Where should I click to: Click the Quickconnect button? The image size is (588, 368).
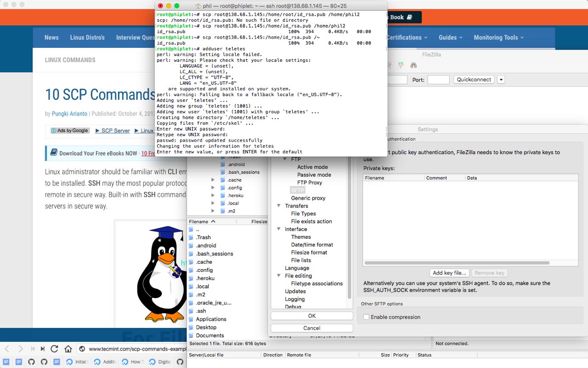pyautogui.click(x=474, y=80)
